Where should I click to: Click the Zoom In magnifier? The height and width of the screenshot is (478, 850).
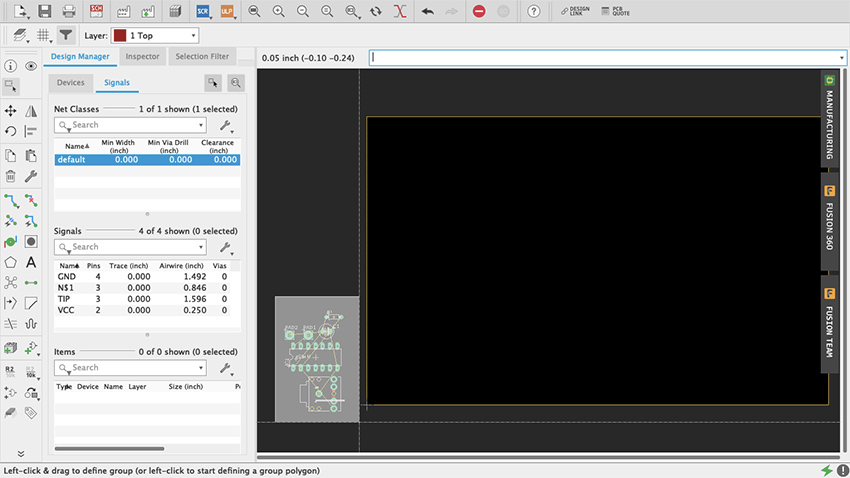tap(279, 11)
